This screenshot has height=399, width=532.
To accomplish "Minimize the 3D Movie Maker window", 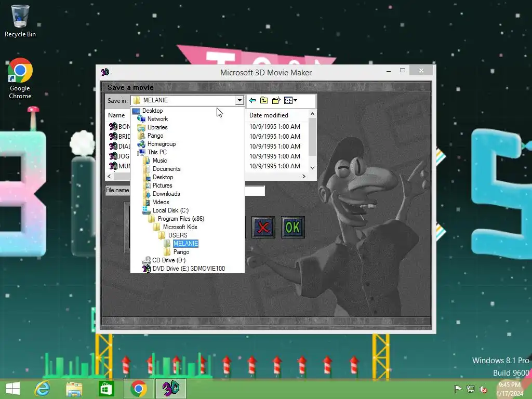I will [x=389, y=71].
